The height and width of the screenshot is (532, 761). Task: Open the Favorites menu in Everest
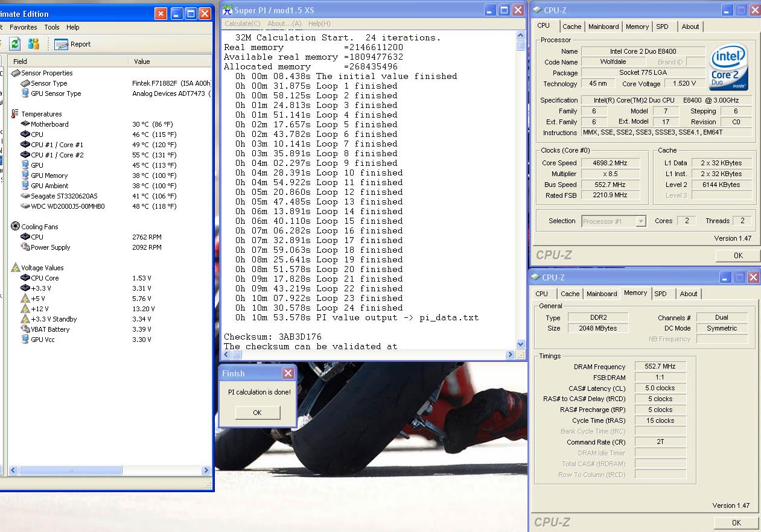24,27
